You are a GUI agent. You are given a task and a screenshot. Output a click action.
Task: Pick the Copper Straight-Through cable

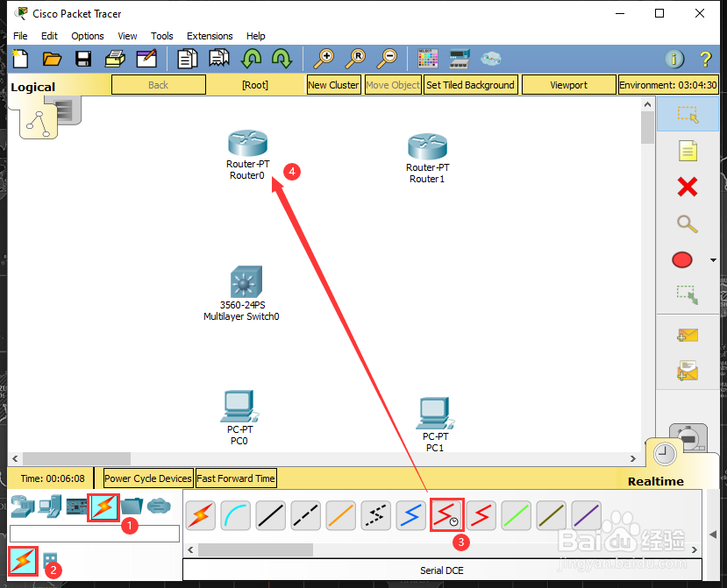coord(271,515)
